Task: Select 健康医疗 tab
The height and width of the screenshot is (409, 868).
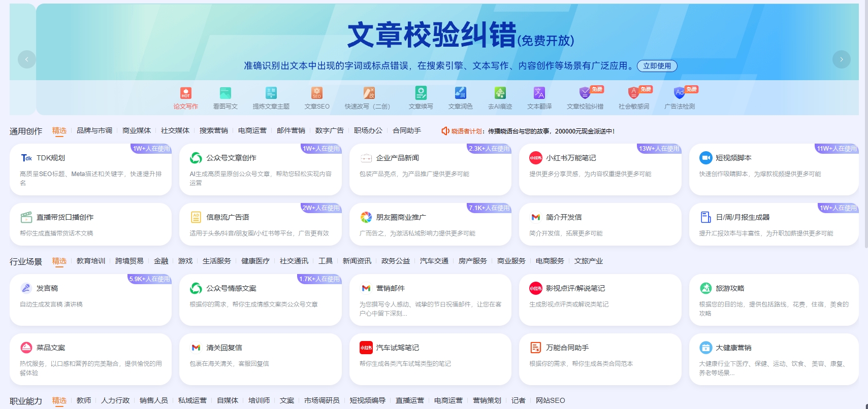Action: (255, 261)
